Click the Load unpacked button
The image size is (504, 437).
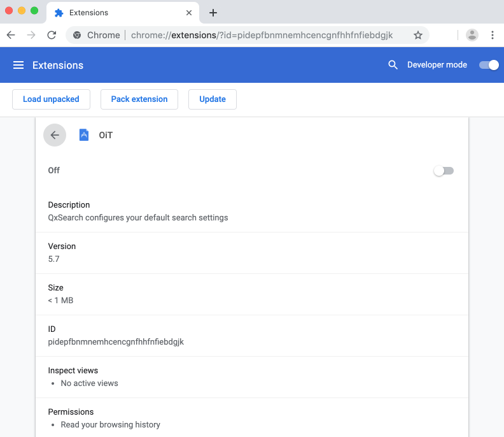[51, 99]
